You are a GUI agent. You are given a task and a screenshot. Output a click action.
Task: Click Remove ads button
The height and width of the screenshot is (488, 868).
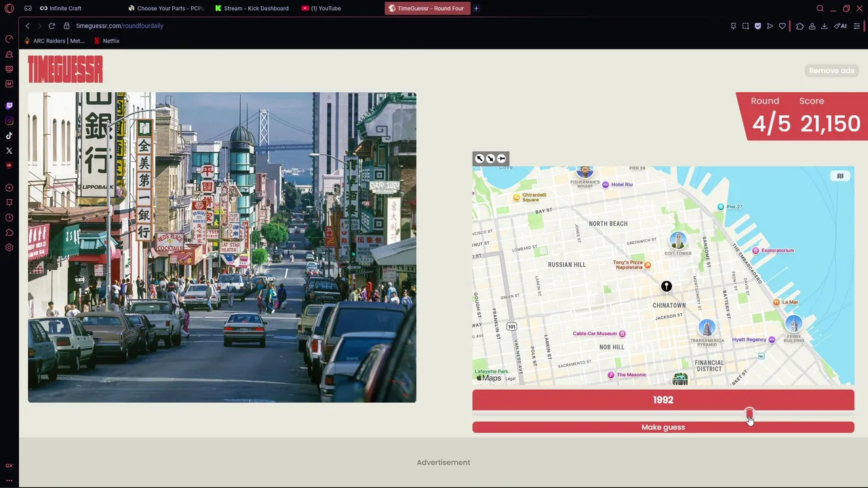coord(831,70)
